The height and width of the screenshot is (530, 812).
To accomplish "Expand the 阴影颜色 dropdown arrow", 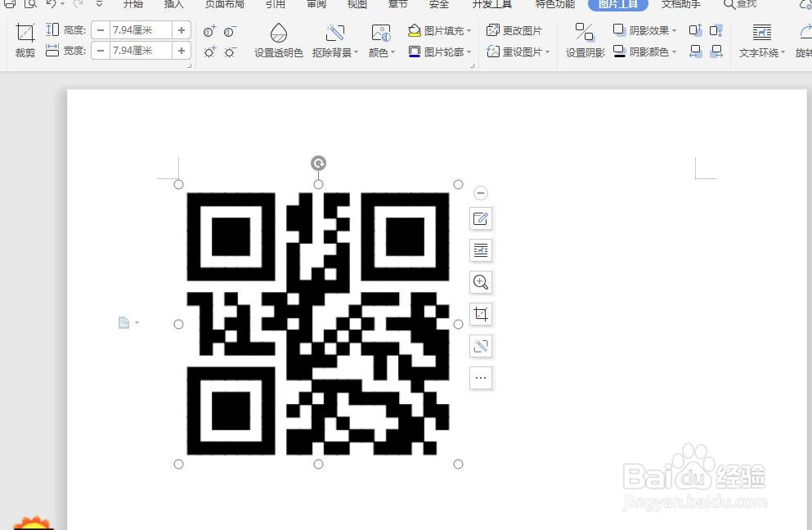I will 675,52.
